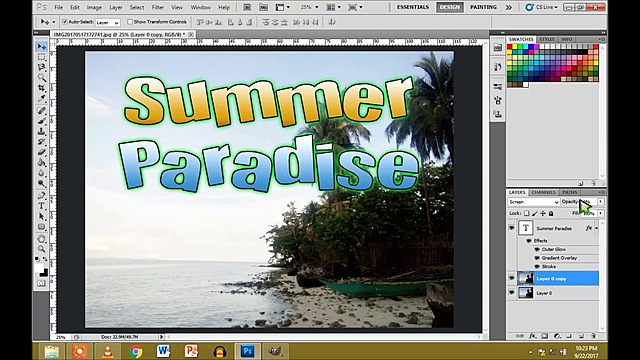Collapse Summer Paradise layer effects arrow
This screenshot has height=360, width=640.
596,228
